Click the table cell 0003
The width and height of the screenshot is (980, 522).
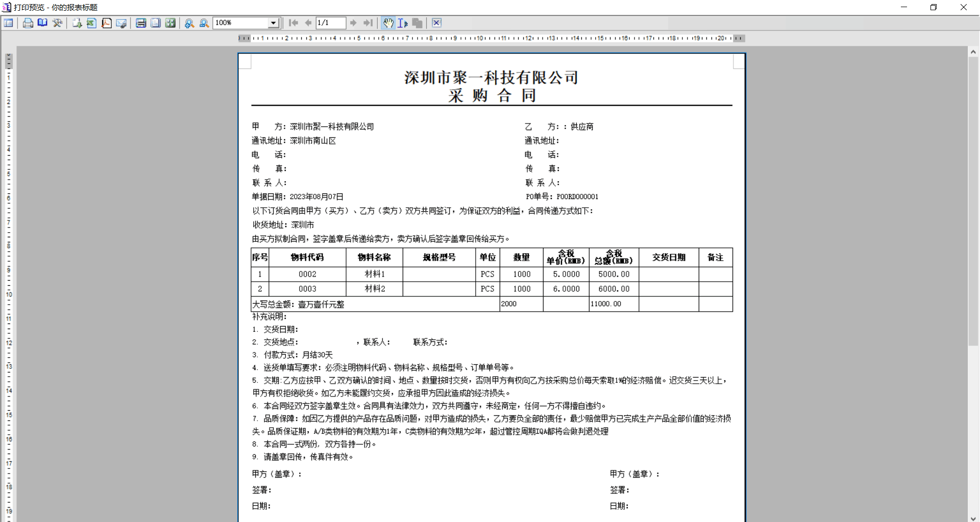307,289
